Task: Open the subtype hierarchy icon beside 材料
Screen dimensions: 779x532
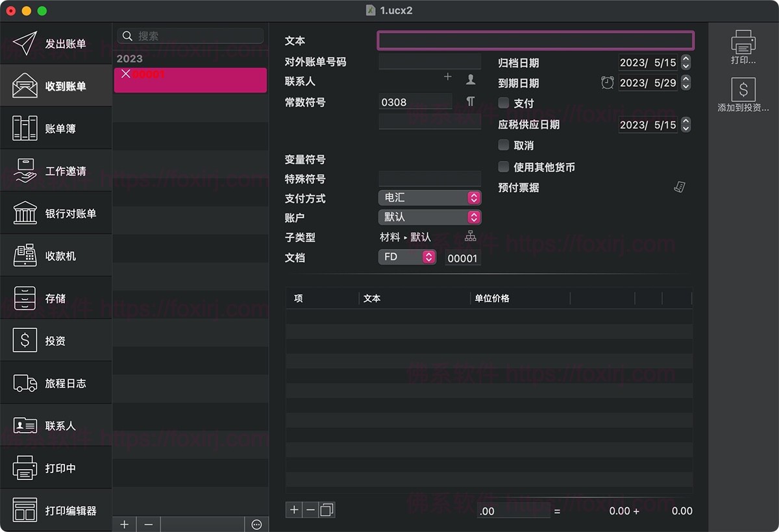Action: click(471, 237)
